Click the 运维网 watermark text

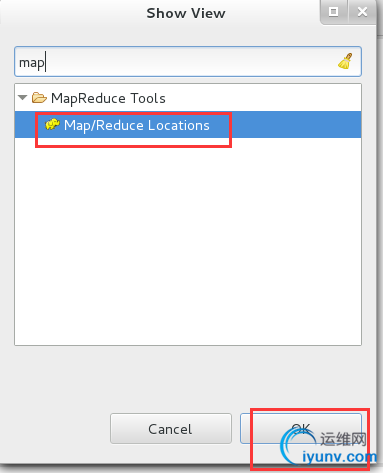(x=343, y=439)
